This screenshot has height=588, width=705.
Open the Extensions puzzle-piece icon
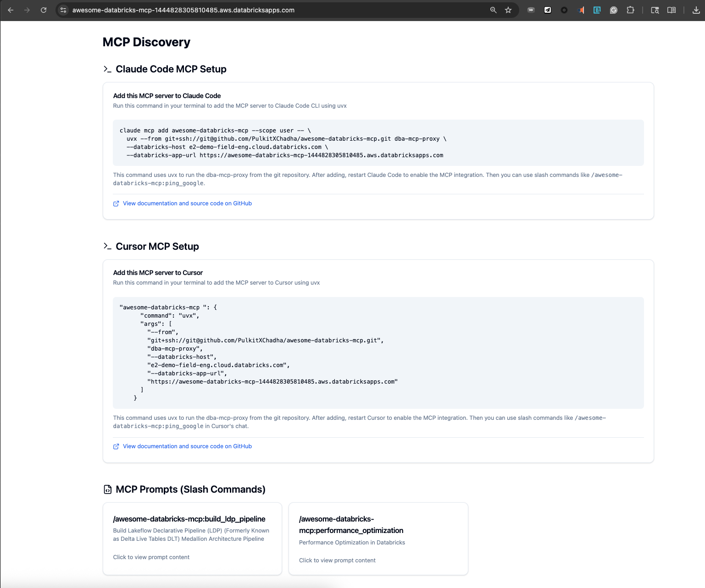pos(630,10)
